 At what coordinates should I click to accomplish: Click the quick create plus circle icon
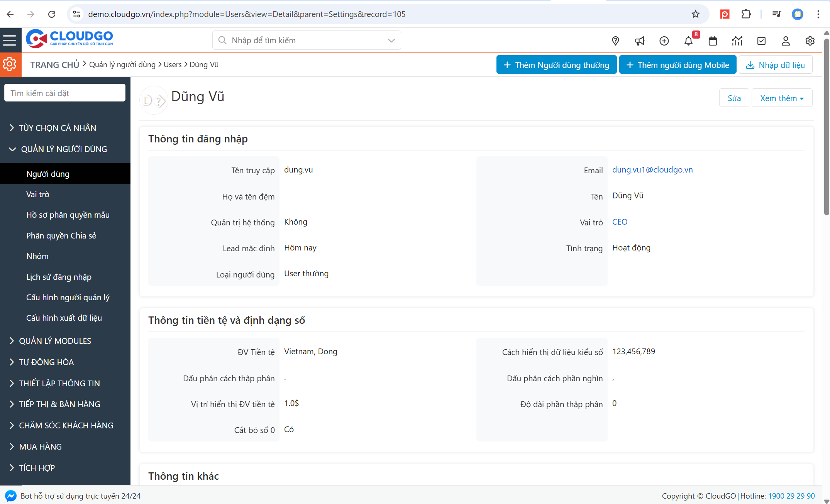(x=664, y=41)
